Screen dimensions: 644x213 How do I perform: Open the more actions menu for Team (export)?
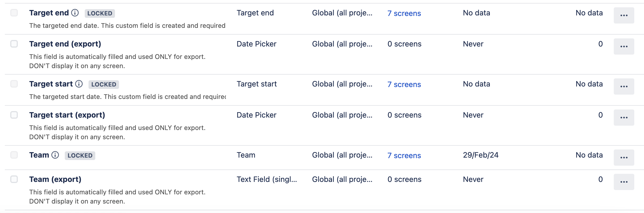coord(624,182)
